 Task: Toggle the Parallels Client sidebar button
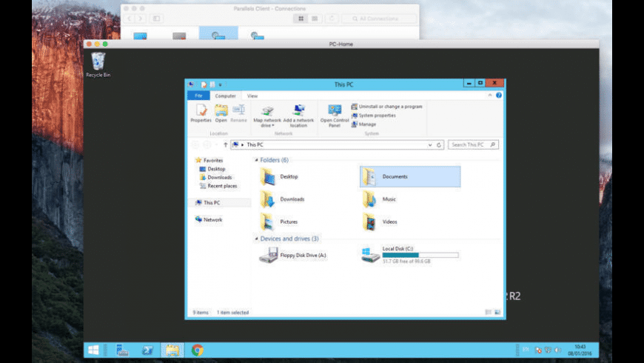coord(156,19)
